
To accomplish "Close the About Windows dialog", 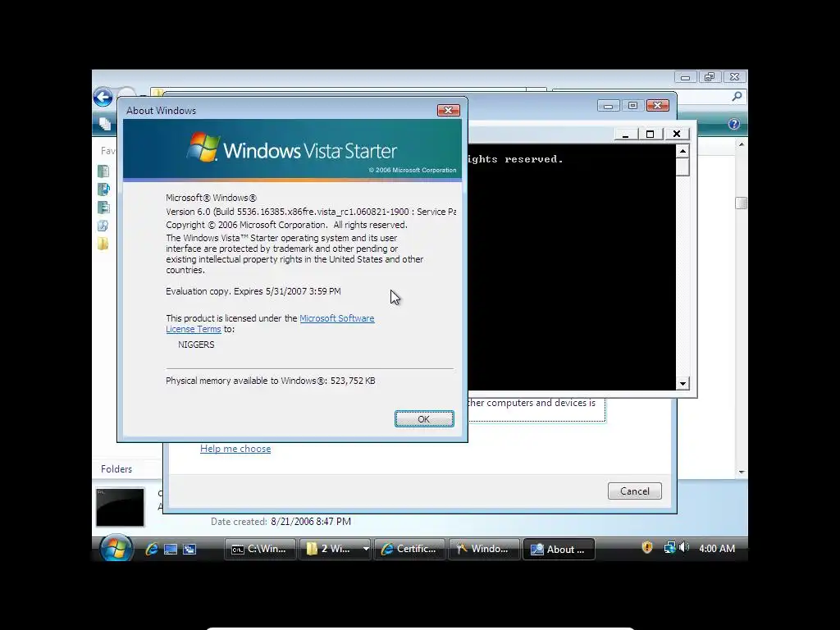I will pyautogui.click(x=449, y=111).
